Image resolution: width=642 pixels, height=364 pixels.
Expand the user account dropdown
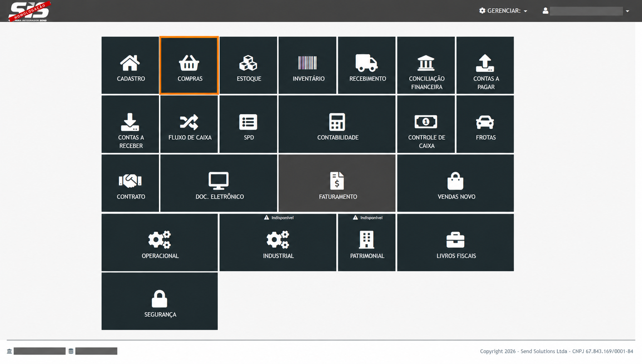point(586,11)
